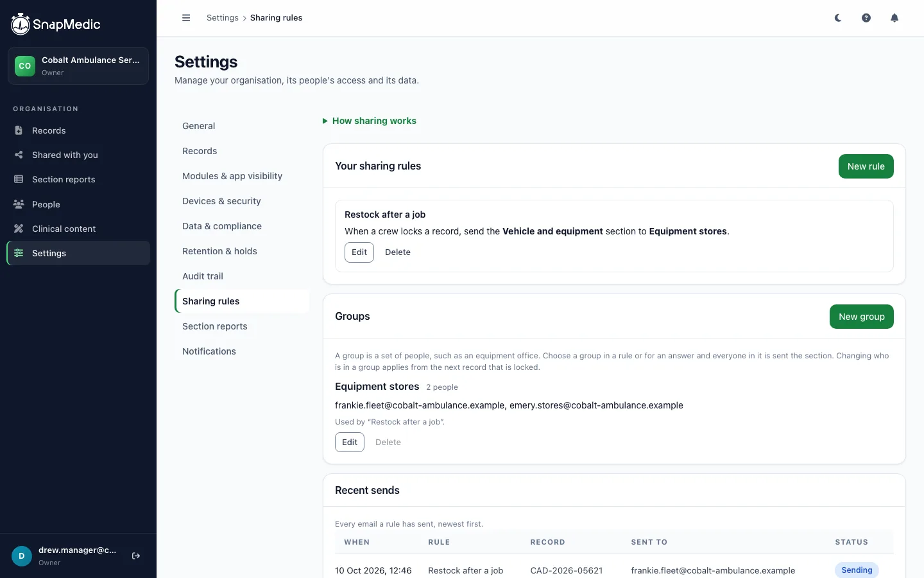The width and height of the screenshot is (924, 578).
Task: Open Clinical content in the sidebar
Action: point(78,229)
